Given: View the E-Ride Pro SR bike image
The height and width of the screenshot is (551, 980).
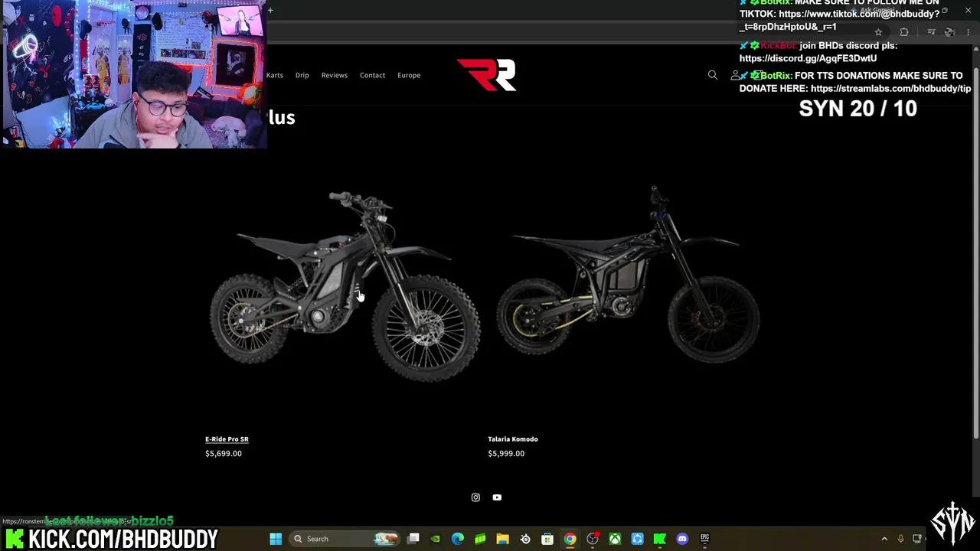Looking at the screenshot, I should click(x=345, y=285).
